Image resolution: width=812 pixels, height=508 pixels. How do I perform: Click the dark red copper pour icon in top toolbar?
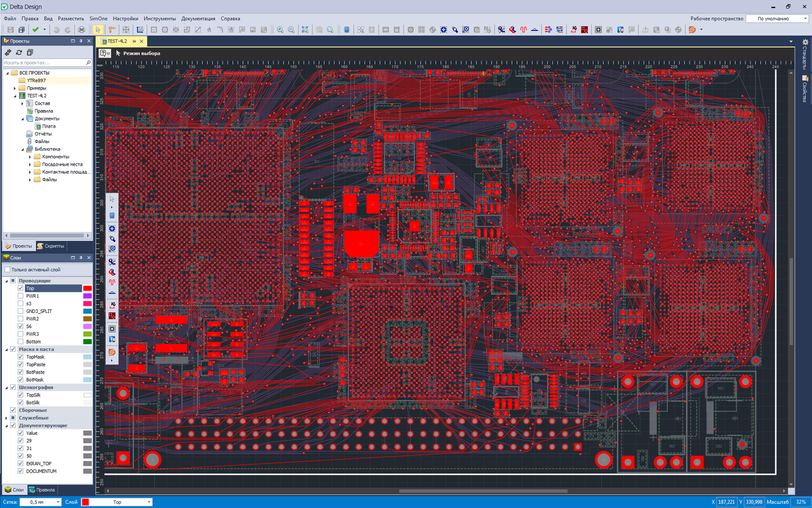[x=584, y=29]
